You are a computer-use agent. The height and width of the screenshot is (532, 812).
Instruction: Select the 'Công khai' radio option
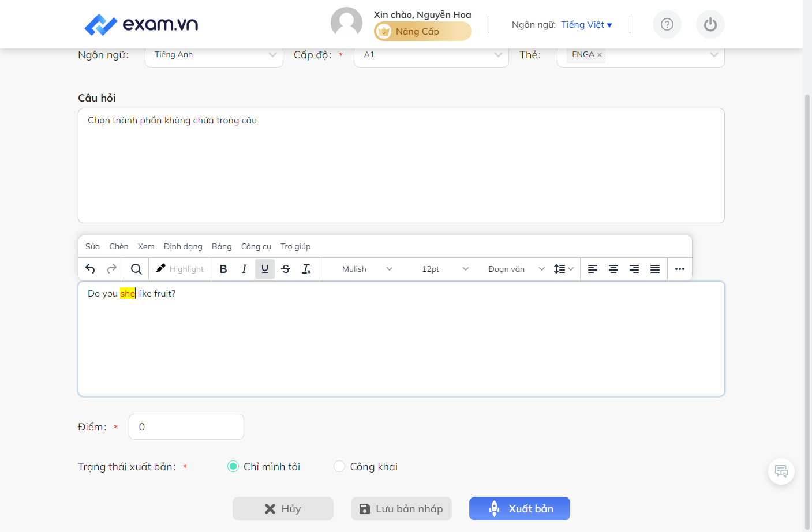tap(339, 466)
